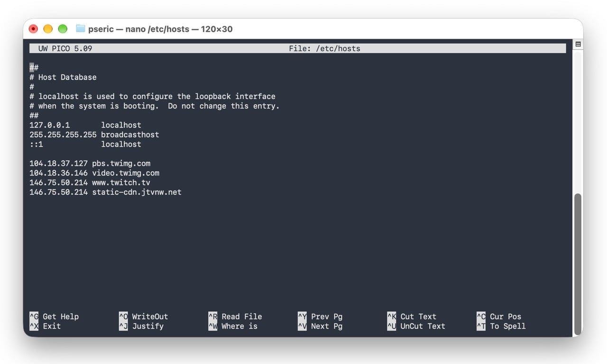This screenshot has width=607, height=364.
Task: Click the ^V Next Pg shortcut
Action: pos(320,326)
